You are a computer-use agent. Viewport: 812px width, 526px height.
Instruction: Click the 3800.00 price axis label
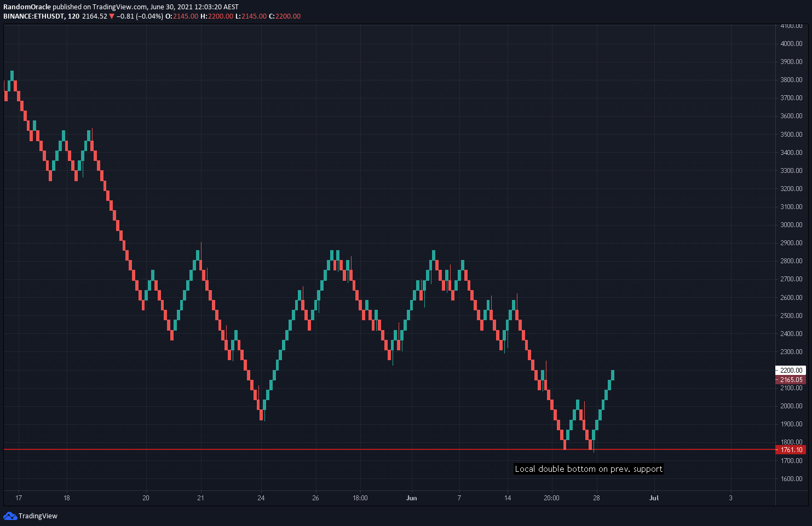[x=791, y=80]
